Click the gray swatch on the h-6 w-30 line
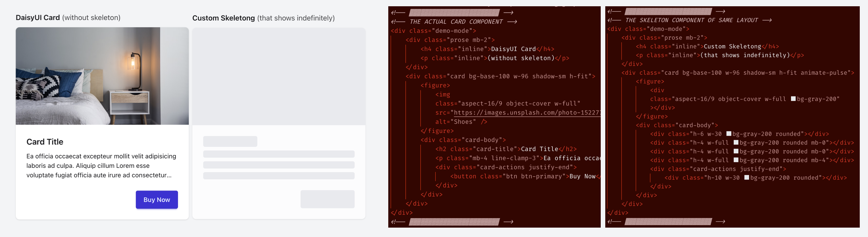The height and width of the screenshot is (237, 868). [729, 134]
